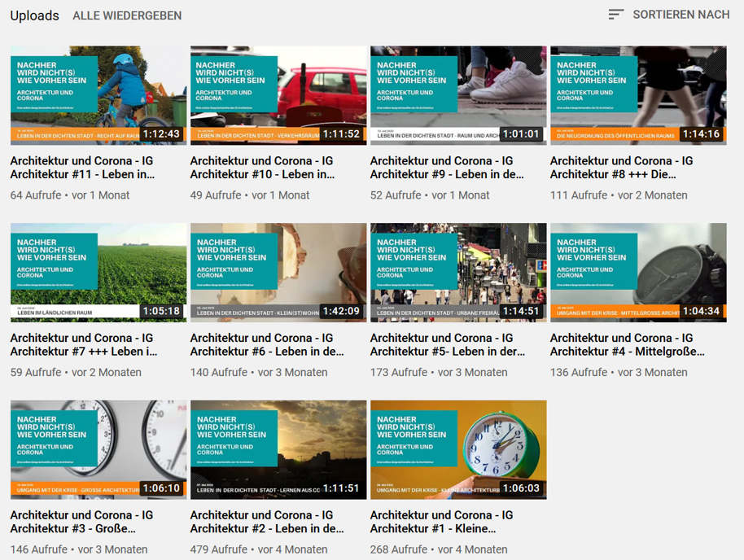Click ALLE WIEDERGEBEN to play all
The image size is (744, 560).
pos(127,15)
